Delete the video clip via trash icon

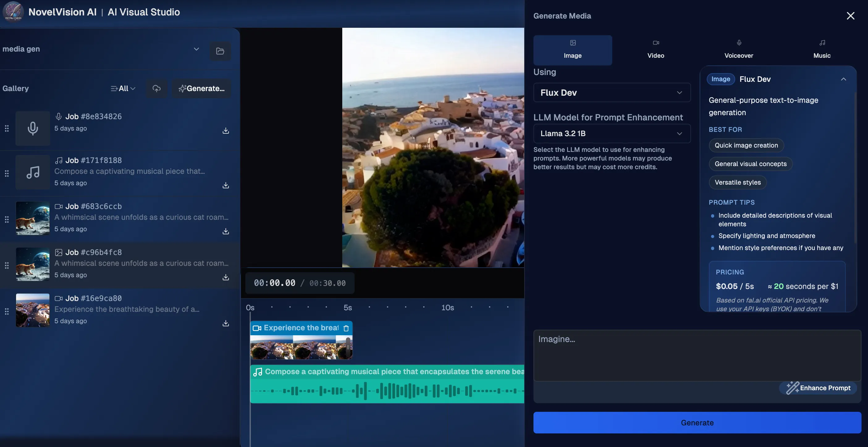pyautogui.click(x=346, y=328)
